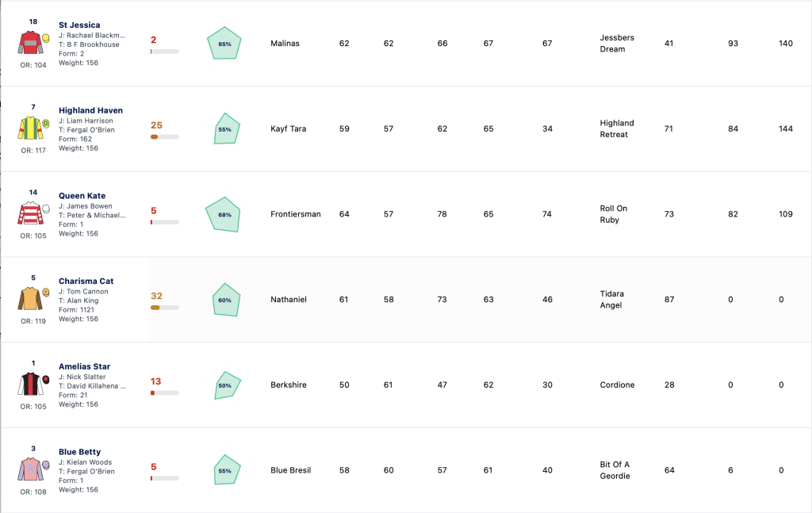The height and width of the screenshot is (513, 812).
Task: Click the odds bar under Highland Haven's 25
Action: click(165, 137)
